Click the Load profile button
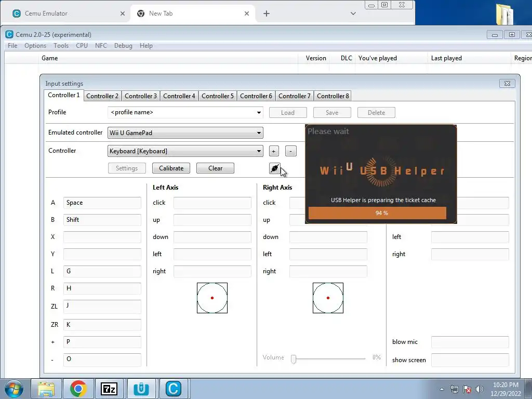 (288, 113)
